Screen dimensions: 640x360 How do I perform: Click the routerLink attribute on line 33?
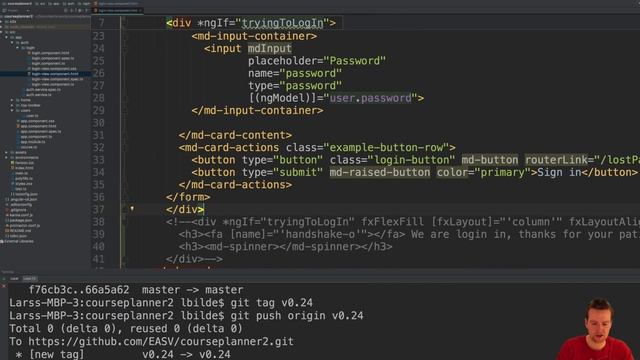[557, 160]
